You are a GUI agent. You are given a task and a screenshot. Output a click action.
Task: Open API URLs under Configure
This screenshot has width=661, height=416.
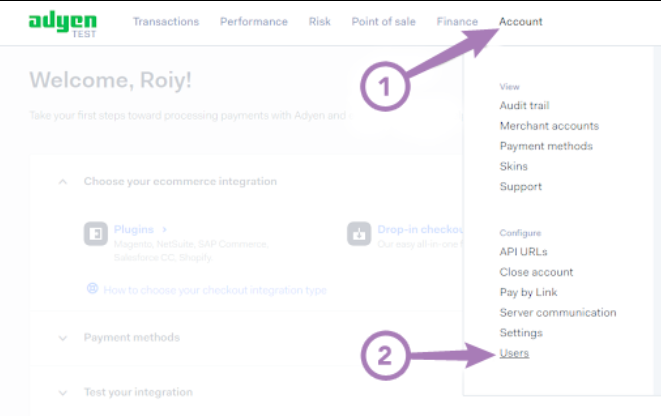pos(523,252)
